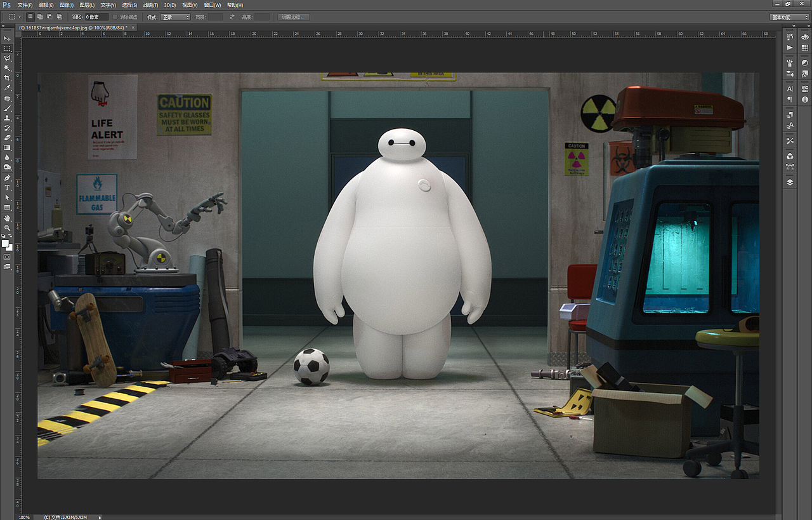
Task: Open the 帮助(H) menu
Action: pyautogui.click(x=235, y=5)
